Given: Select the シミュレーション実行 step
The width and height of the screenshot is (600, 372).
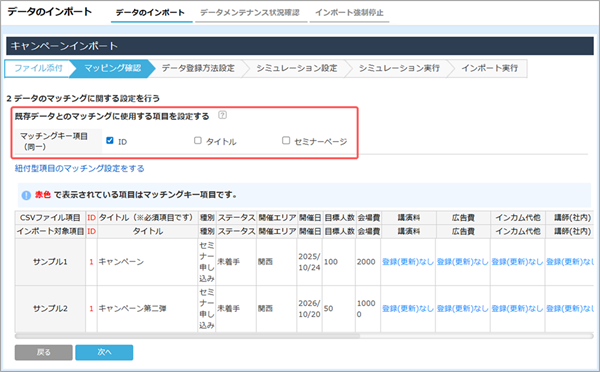Looking at the screenshot, I should coord(399,69).
